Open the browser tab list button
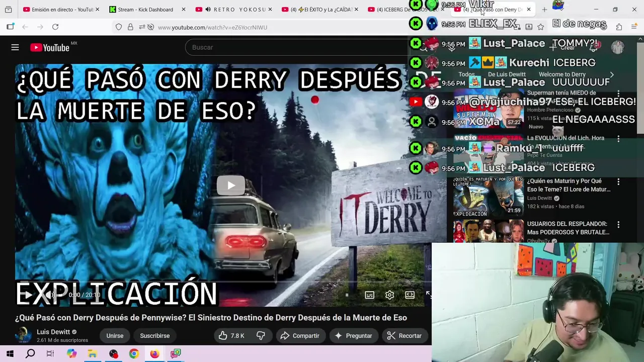644x362 pixels. 9,10
